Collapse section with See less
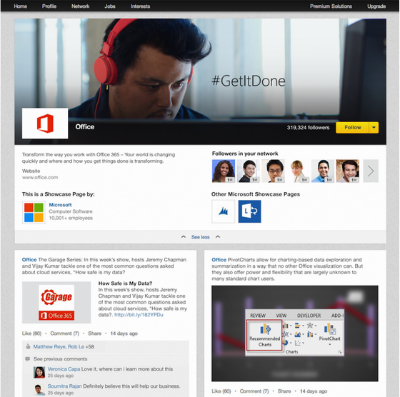400x397 pixels. [200, 237]
